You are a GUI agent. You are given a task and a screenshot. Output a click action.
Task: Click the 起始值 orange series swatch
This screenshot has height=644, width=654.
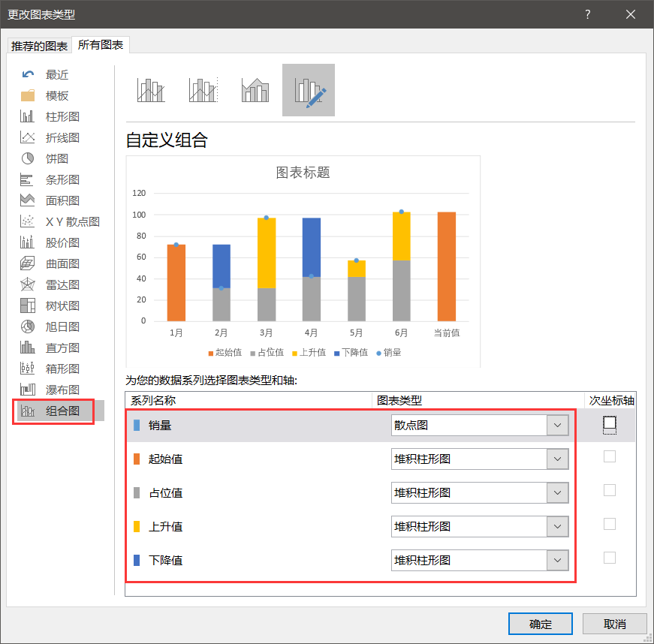(x=137, y=459)
